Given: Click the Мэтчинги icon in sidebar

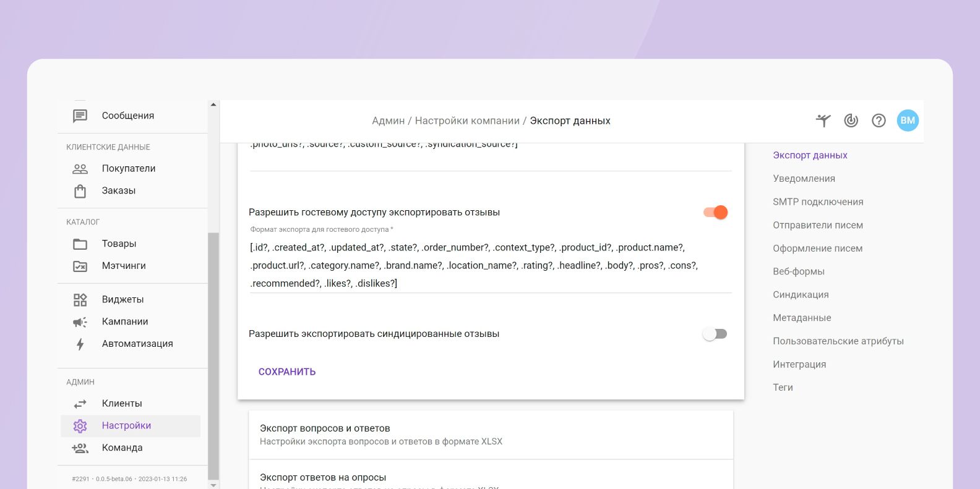Looking at the screenshot, I should click(80, 266).
